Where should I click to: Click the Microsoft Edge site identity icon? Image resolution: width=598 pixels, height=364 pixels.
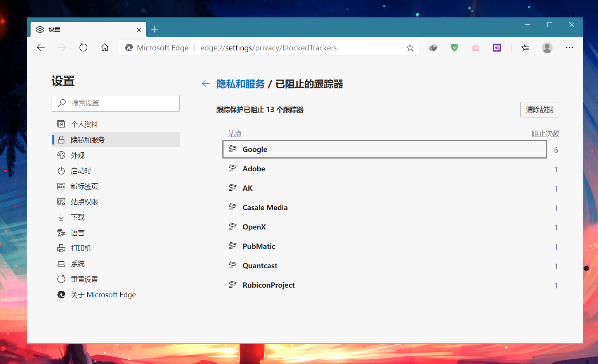(129, 48)
